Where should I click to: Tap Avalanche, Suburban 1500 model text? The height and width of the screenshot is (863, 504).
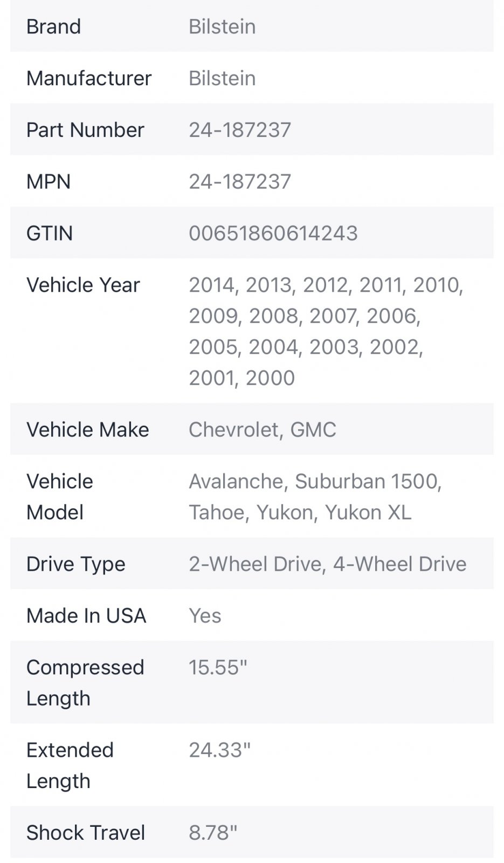[x=315, y=481]
